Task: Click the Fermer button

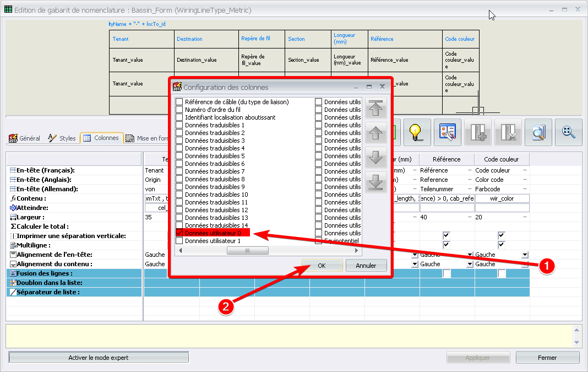Action: pos(547,357)
